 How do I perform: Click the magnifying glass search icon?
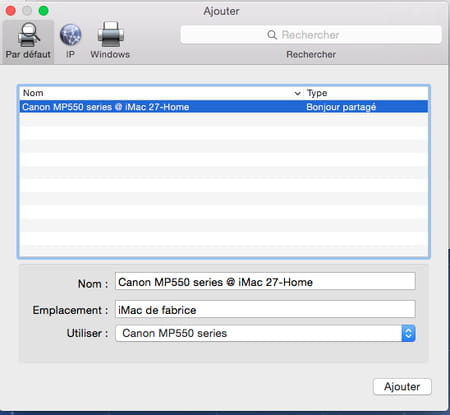272,35
